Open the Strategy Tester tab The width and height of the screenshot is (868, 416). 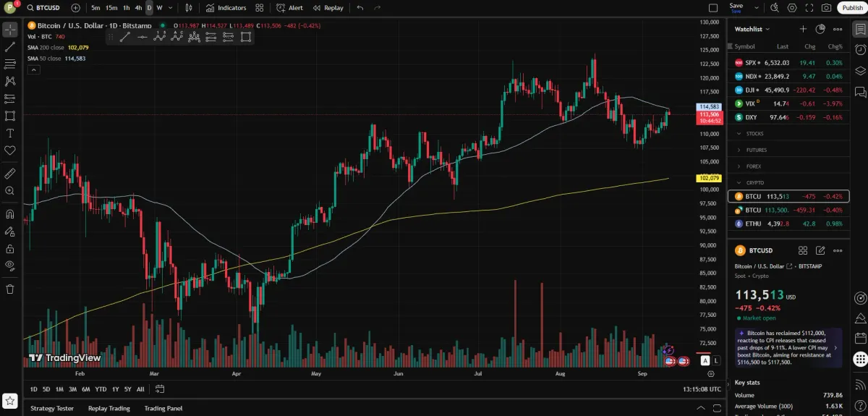coord(52,408)
